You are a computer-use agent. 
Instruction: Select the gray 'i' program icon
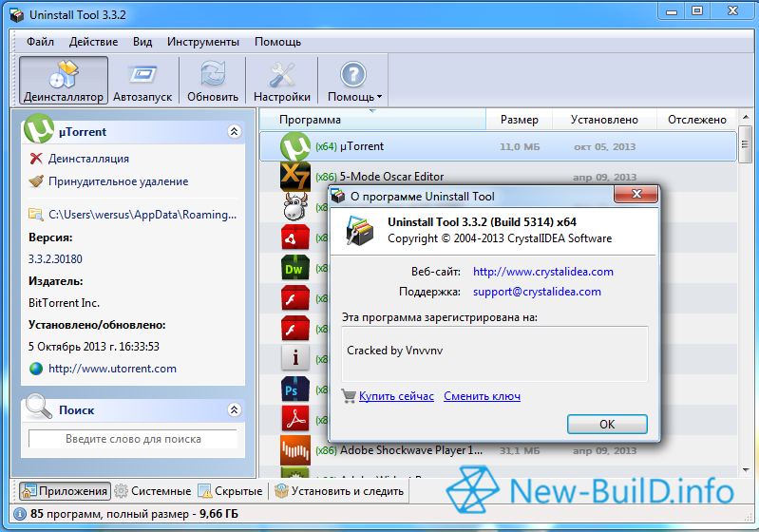(x=295, y=359)
